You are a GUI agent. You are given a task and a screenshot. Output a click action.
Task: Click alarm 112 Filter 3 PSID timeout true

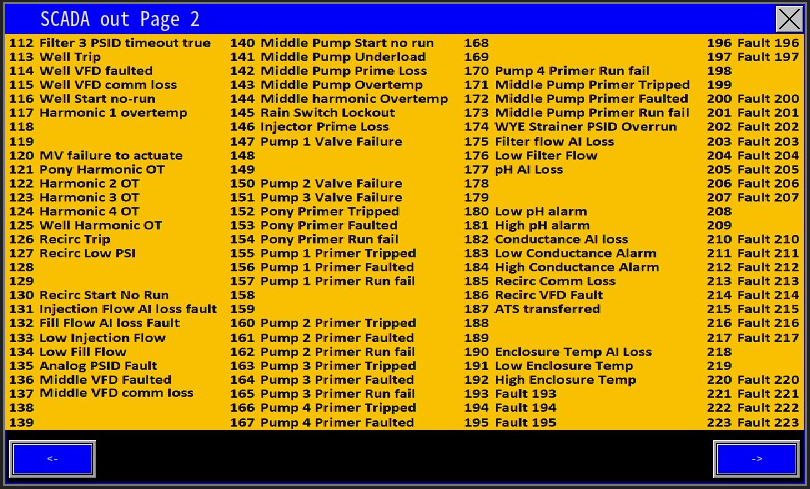click(x=109, y=43)
